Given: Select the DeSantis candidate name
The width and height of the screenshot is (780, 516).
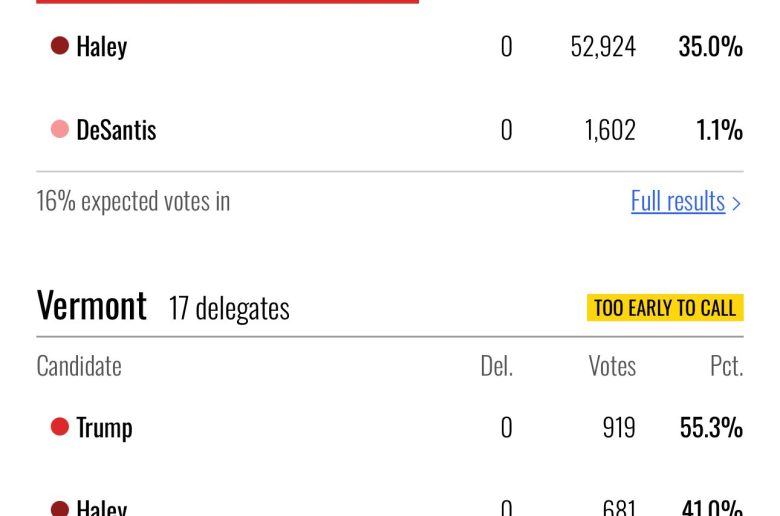Looking at the screenshot, I should (116, 130).
